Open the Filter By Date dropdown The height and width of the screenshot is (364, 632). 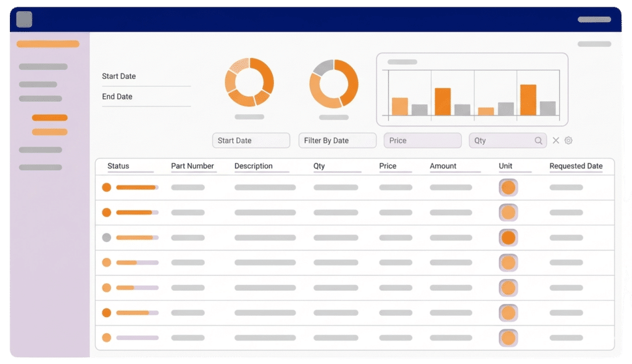click(x=338, y=140)
